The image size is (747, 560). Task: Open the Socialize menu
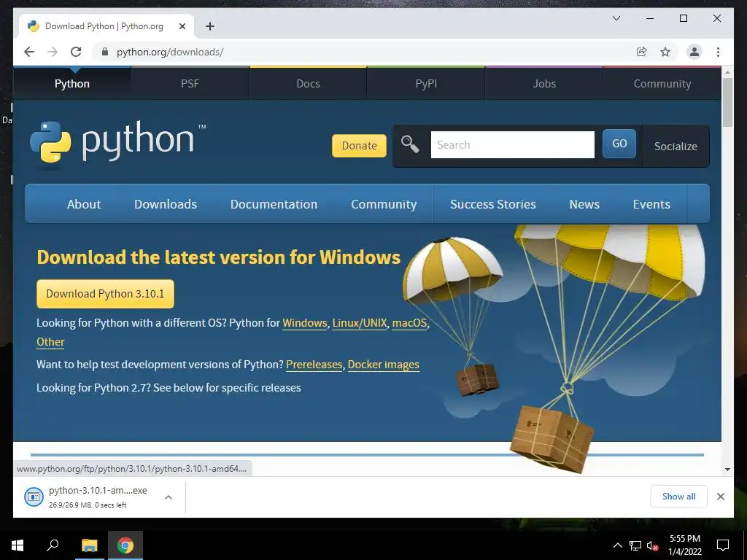pyautogui.click(x=676, y=146)
